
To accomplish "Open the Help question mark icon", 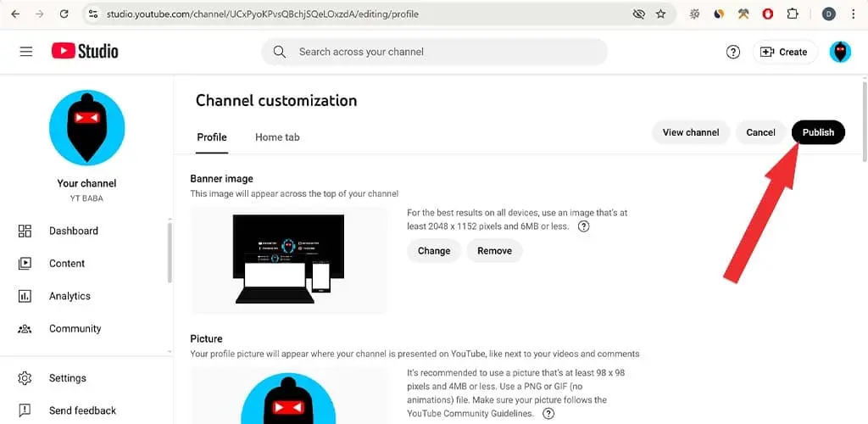I will click(x=733, y=52).
